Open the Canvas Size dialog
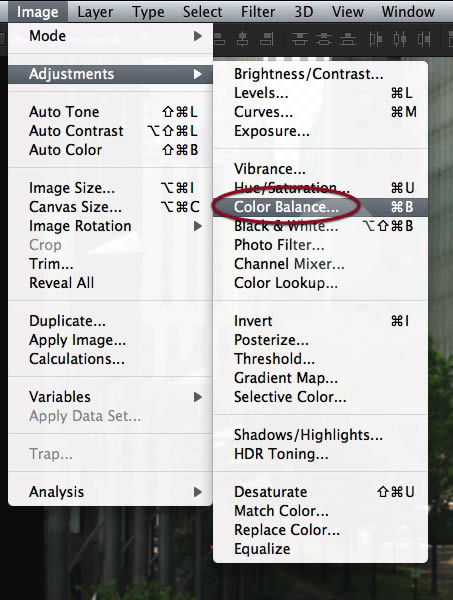Viewport: 453px width, 600px height. tap(110, 207)
